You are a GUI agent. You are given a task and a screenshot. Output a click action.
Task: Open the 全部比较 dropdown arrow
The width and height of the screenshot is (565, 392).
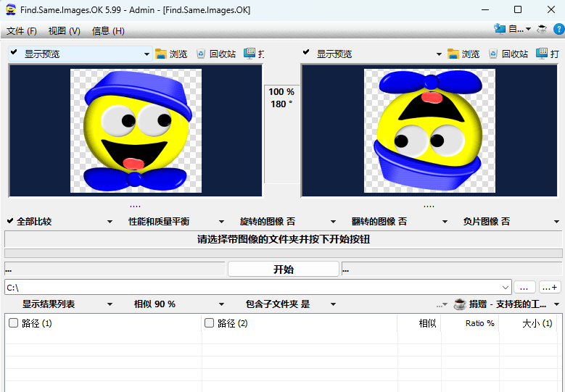110,222
